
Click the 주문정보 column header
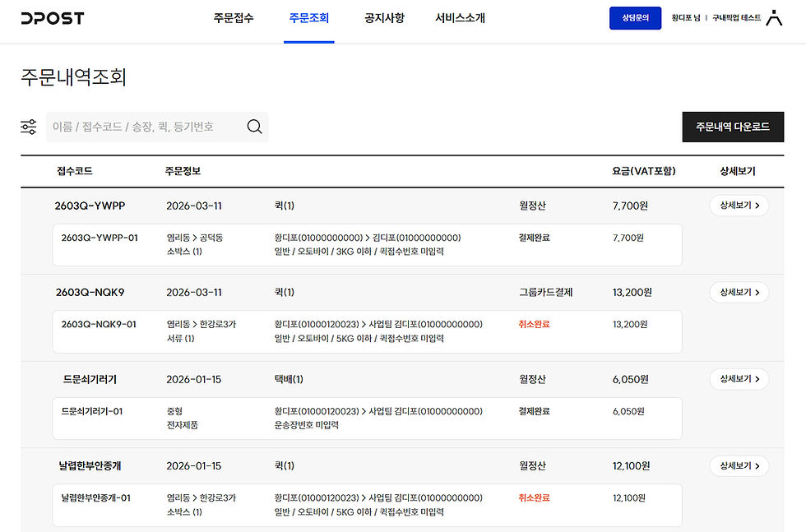183,171
